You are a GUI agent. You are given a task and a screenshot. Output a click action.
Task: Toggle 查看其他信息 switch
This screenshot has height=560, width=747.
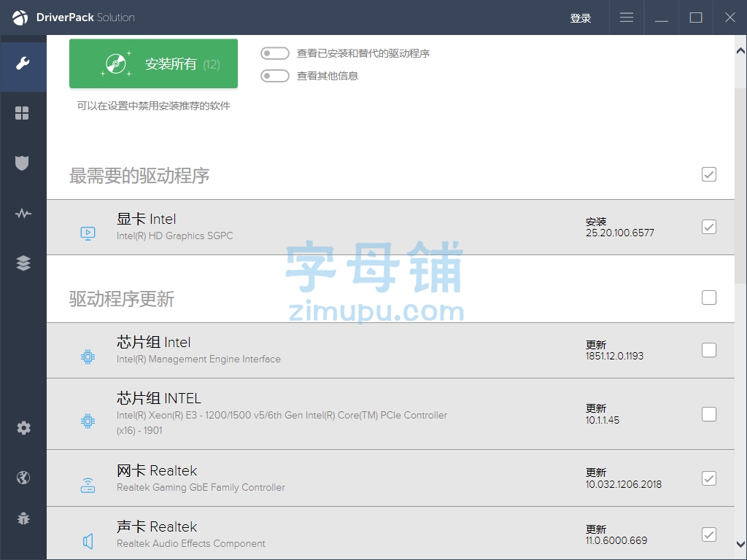coord(275,76)
